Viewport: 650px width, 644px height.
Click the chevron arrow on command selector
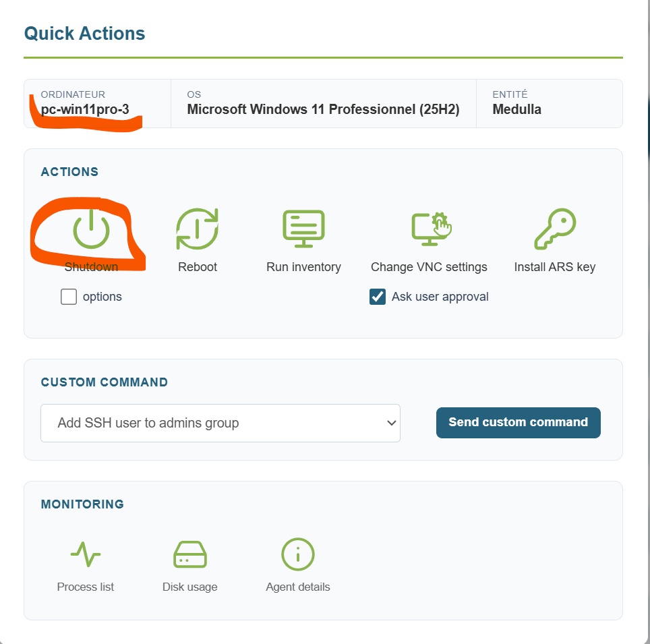(391, 423)
